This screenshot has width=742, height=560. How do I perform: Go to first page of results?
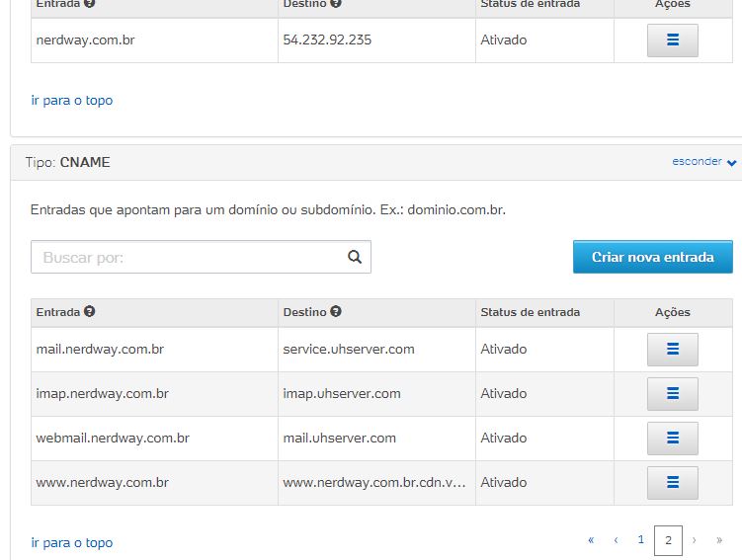pyautogui.click(x=591, y=539)
